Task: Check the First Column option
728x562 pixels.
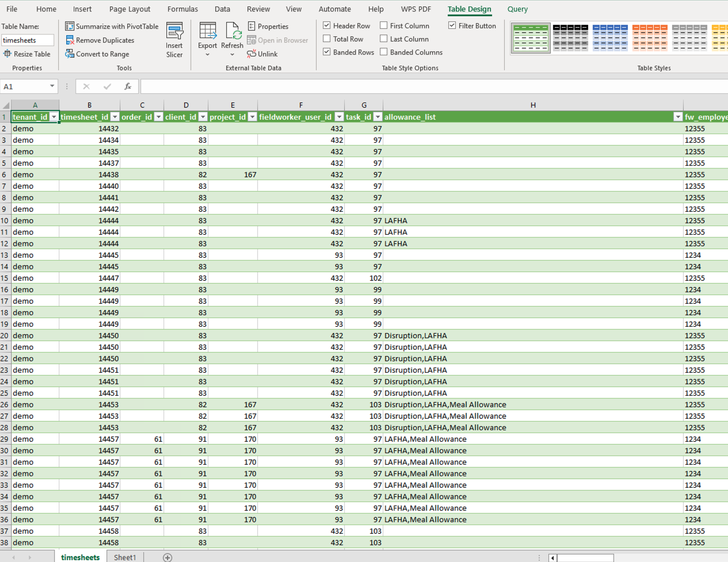Action: (x=382, y=25)
